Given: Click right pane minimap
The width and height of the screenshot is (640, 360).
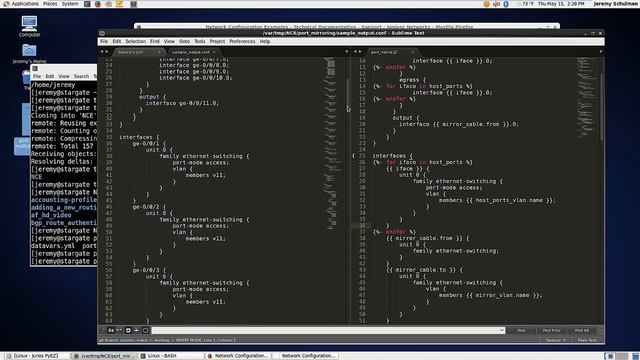Looking at the screenshot, I should (587, 97).
